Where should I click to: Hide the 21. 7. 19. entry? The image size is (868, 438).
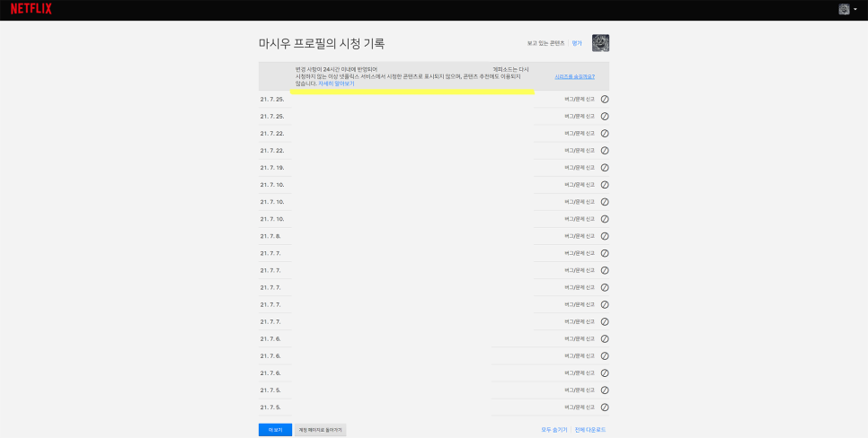605,168
